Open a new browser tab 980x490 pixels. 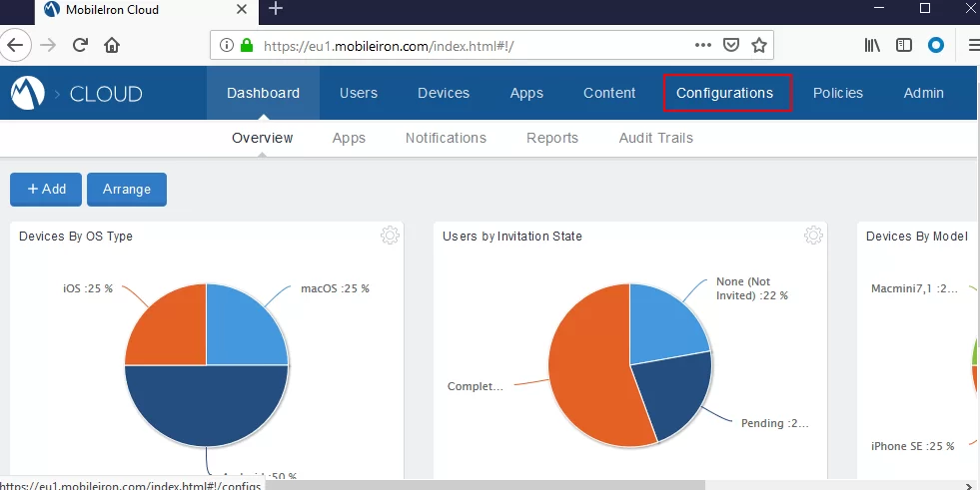pos(276,9)
